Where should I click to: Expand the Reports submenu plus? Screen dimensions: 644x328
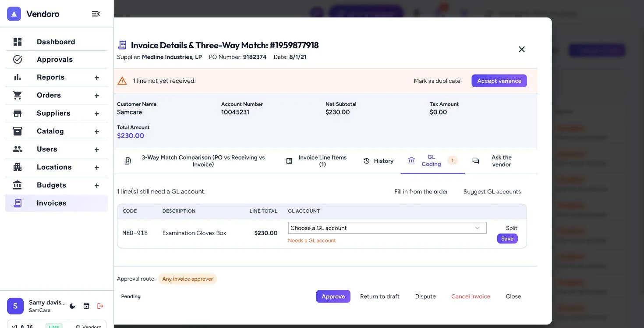tap(97, 78)
